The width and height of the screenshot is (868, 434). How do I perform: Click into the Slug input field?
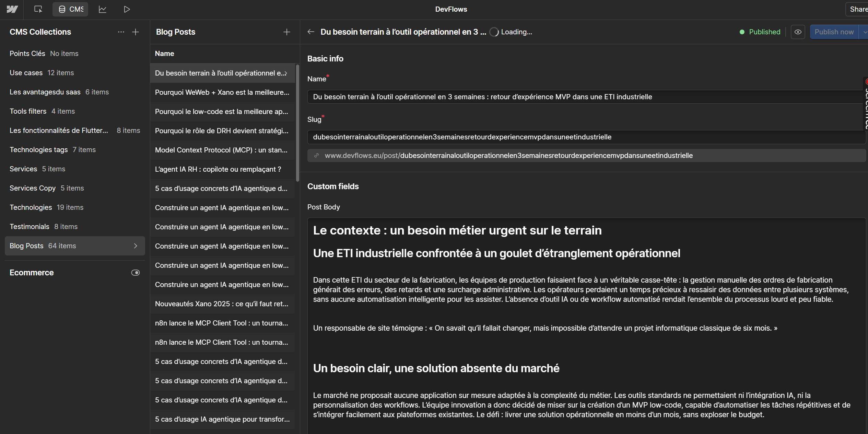[583, 137]
